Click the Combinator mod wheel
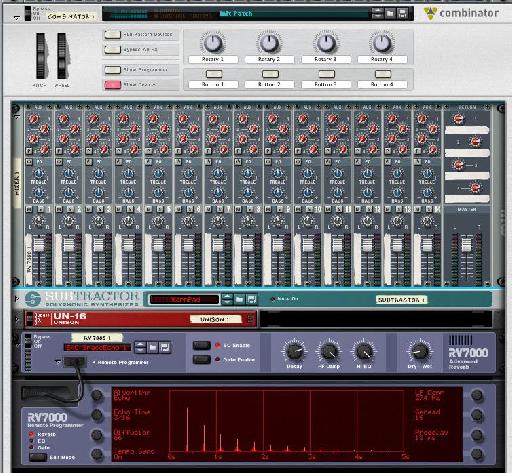512x473 pixels. pyautogui.click(x=62, y=56)
